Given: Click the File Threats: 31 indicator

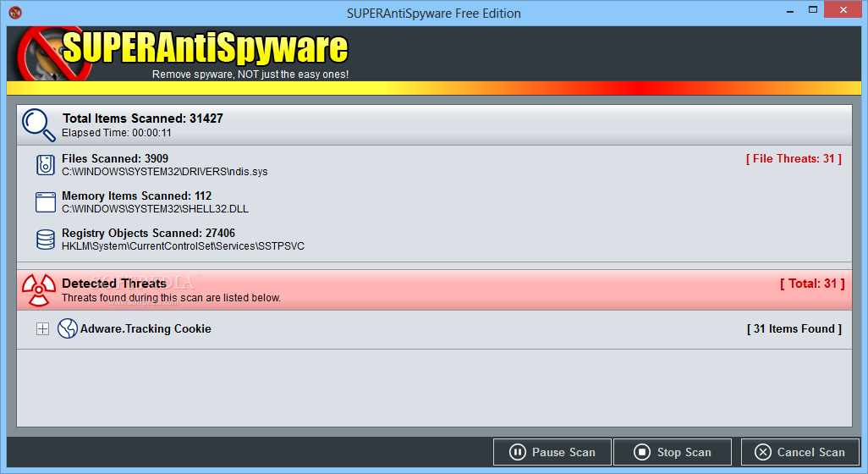Looking at the screenshot, I should (794, 159).
